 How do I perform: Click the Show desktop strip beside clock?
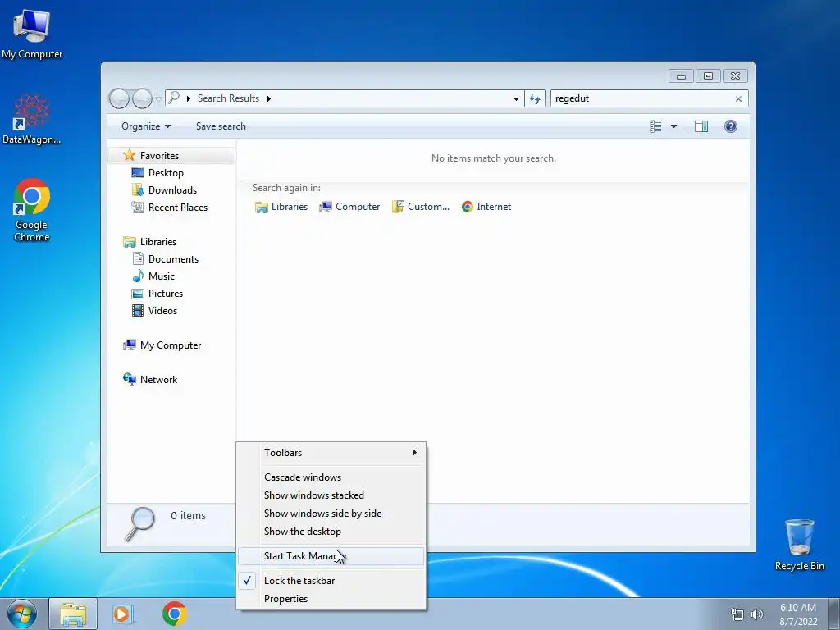click(x=834, y=614)
